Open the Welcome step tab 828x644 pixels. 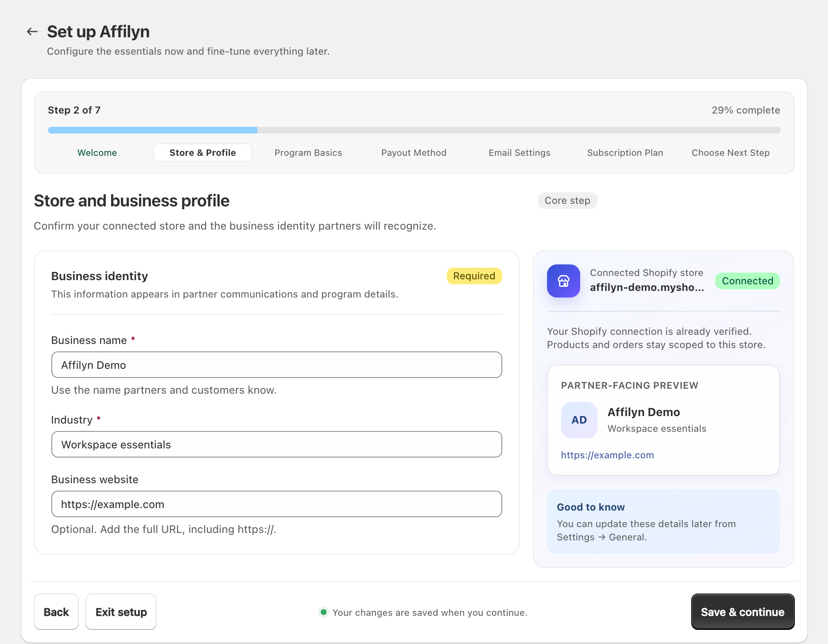tap(97, 153)
